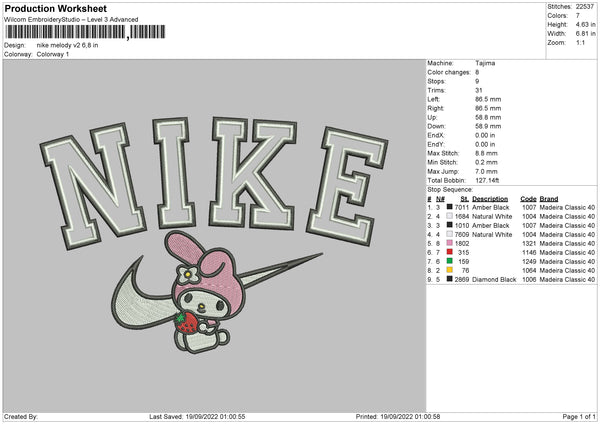Click the 'Production Worksheet' title
This screenshot has height=424, width=600.
point(55,8)
